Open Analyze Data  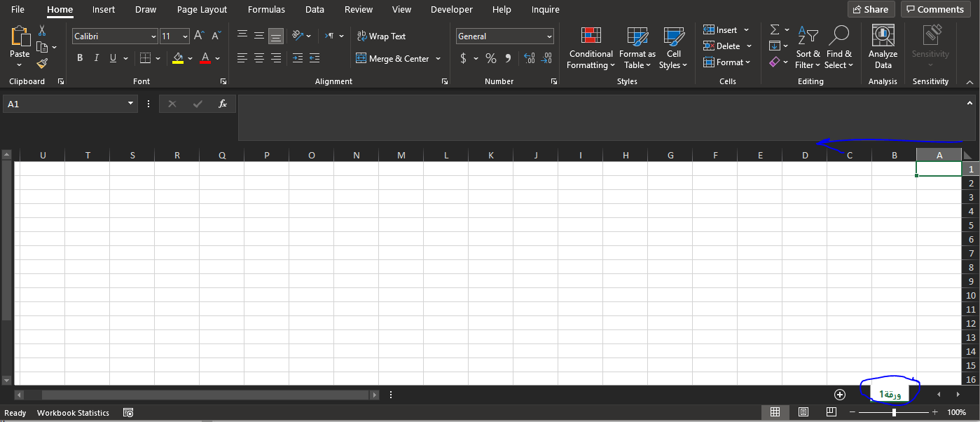(883, 47)
